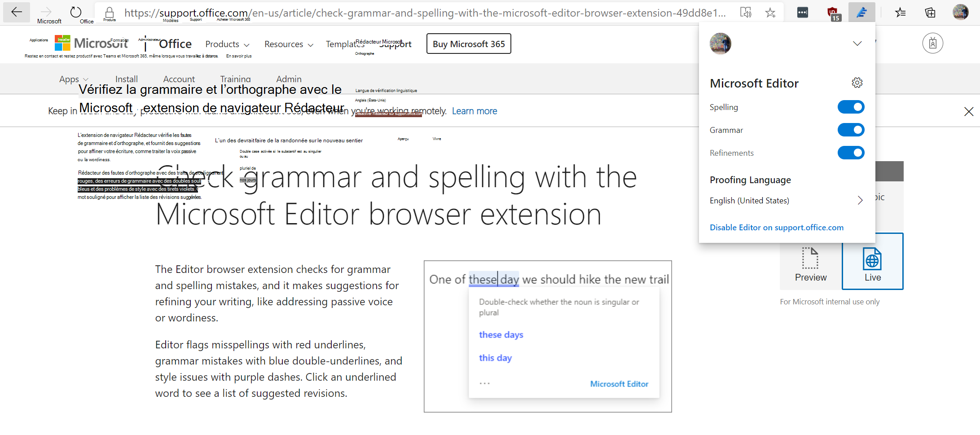Screen dimensions: 980x435
Task: Collapse the Microsoft Editor panel chevron
Action: 857,44
